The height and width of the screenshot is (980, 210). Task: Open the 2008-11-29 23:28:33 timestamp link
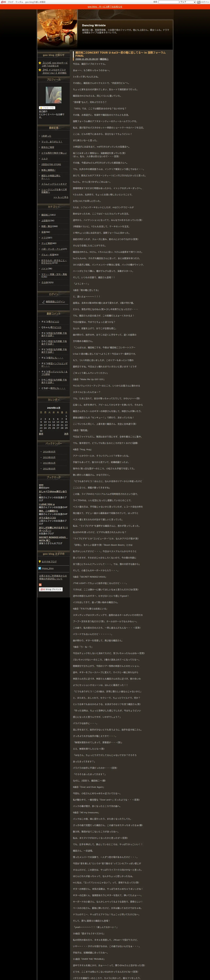87,59
